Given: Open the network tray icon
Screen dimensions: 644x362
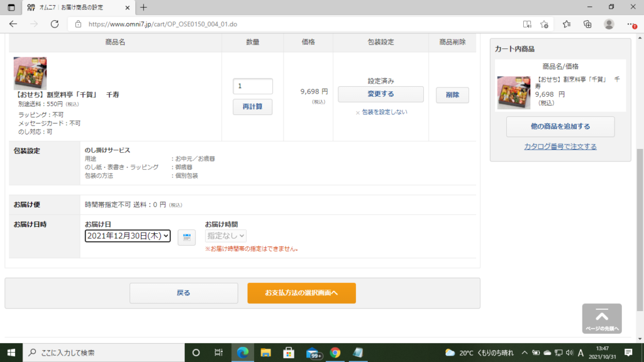Looking at the screenshot, I should click(x=558, y=353).
